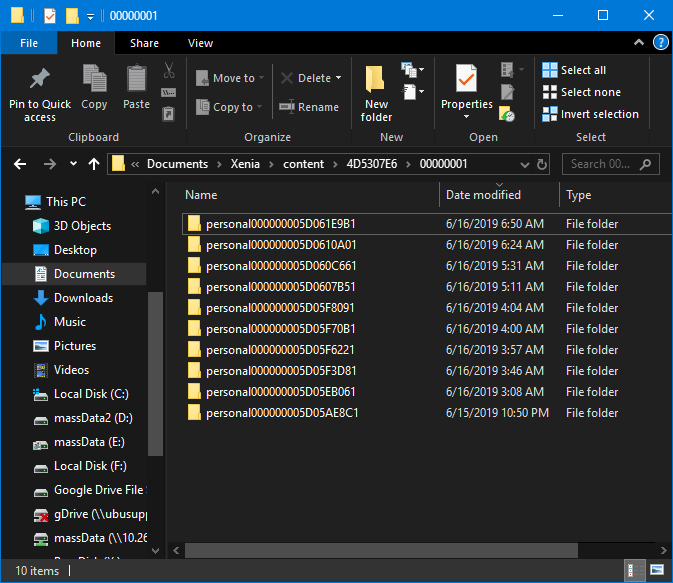Expand address bar history dropdown
The height and width of the screenshot is (583, 673).
(524, 165)
